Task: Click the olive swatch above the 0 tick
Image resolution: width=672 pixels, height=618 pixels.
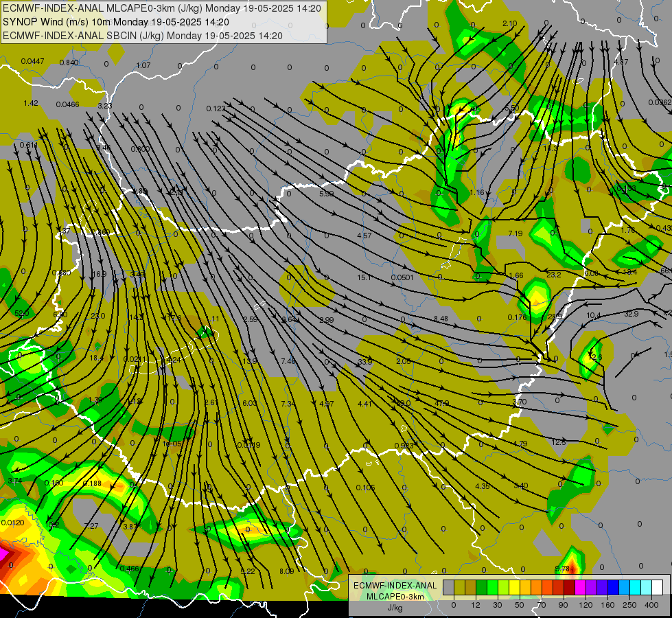Action: [460, 587]
